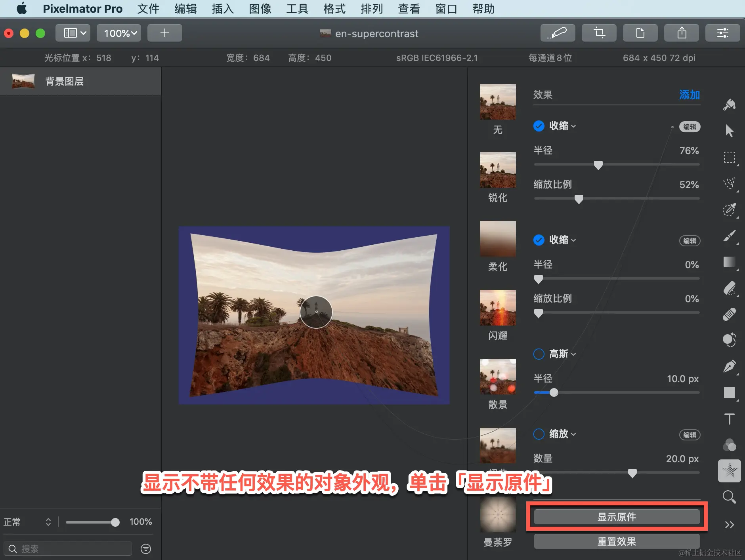Open effect type dropdown of 收缩 with 0% radius
Screen dimensions: 745x560
click(563, 240)
